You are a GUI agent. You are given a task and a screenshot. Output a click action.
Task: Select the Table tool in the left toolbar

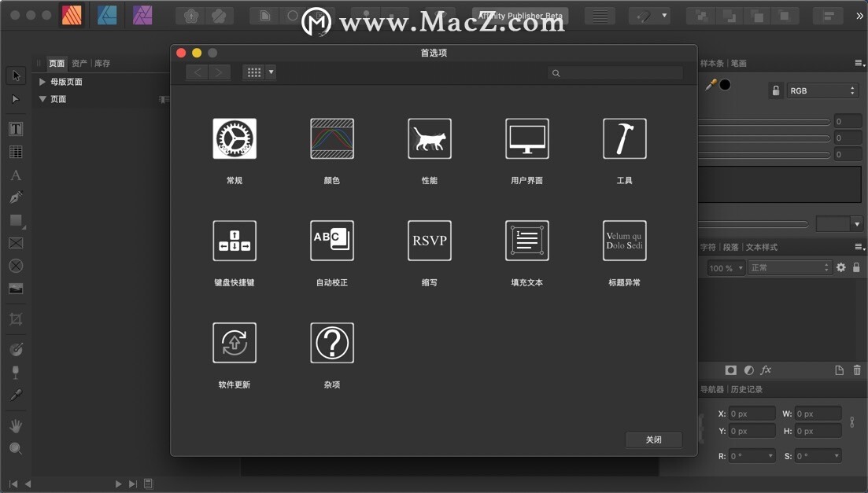15,152
